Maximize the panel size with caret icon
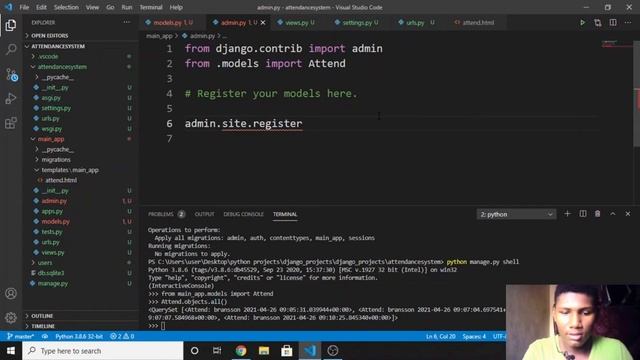 613,214
